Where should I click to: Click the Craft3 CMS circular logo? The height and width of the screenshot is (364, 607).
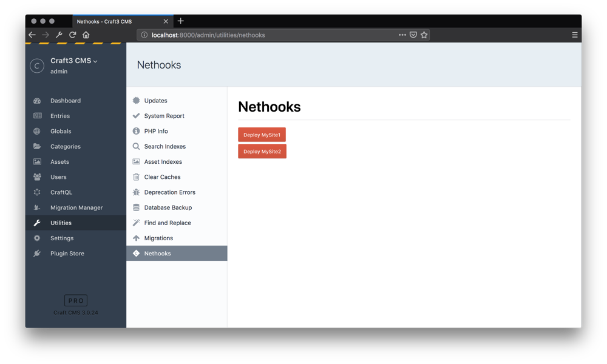37,66
